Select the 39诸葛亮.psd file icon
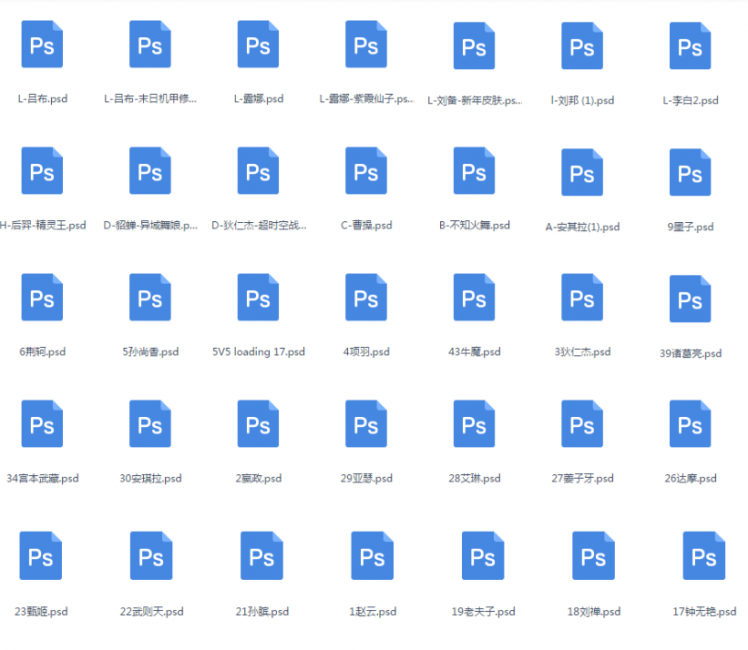The image size is (748, 650). click(690, 299)
